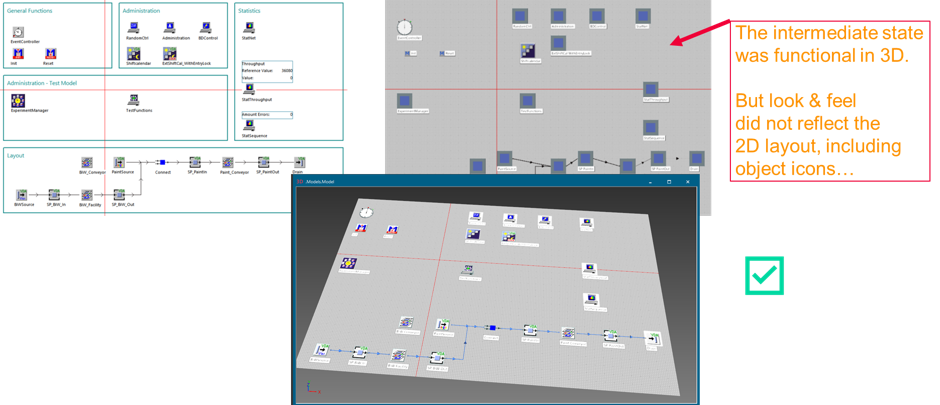The image size is (940, 405).
Task: Select the ExperimentManager icon in the 3D window
Action: tap(348, 264)
